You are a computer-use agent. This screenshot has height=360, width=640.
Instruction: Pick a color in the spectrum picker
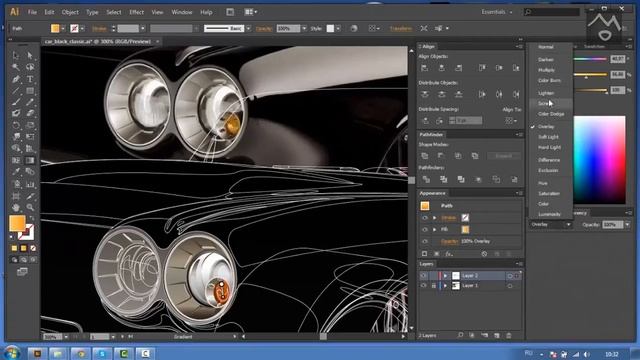point(599,160)
